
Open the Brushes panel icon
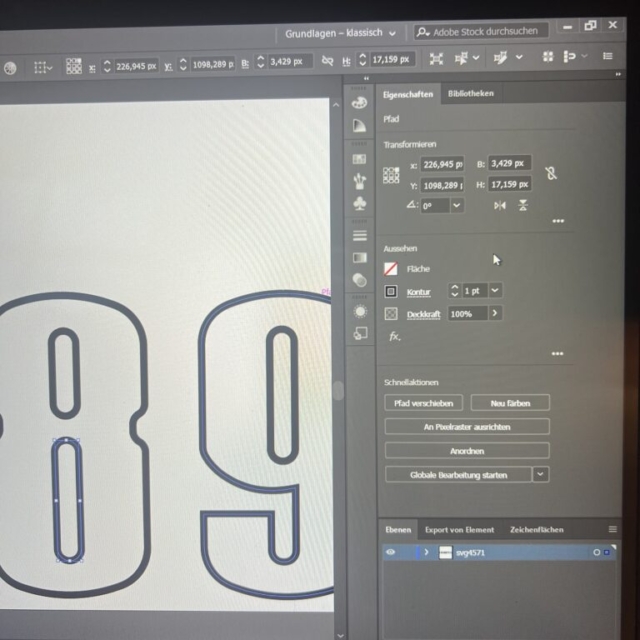point(360,180)
